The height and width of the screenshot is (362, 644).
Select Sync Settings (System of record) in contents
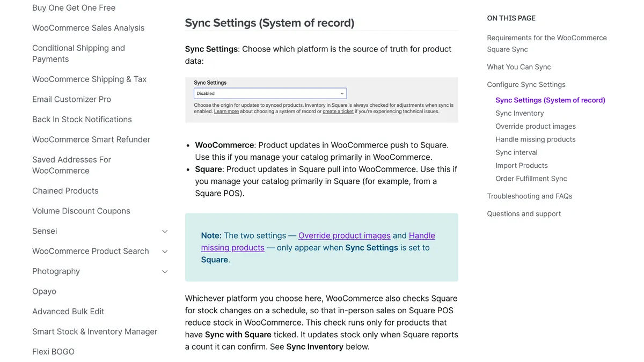click(x=550, y=100)
